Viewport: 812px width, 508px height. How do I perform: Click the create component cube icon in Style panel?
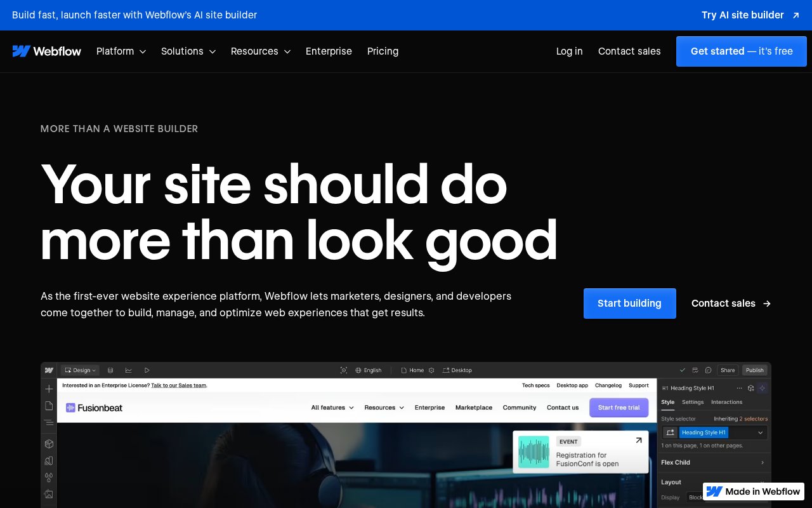[x=751, y=388]
